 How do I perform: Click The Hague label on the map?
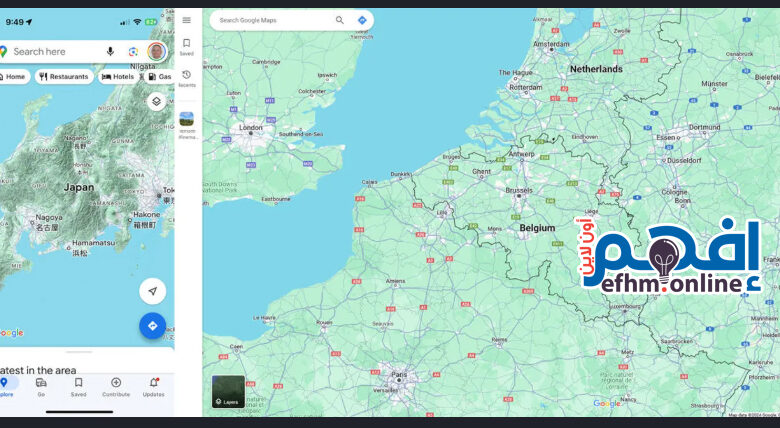click(x=515, y=73)
